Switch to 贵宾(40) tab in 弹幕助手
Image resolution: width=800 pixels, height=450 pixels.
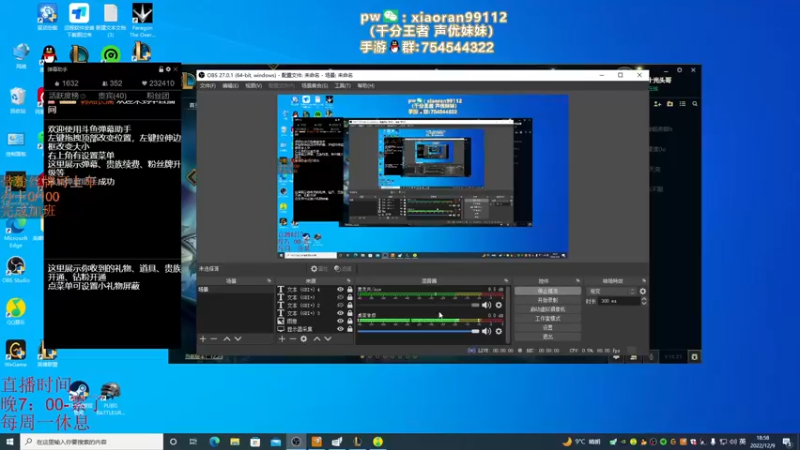(112, 96)
